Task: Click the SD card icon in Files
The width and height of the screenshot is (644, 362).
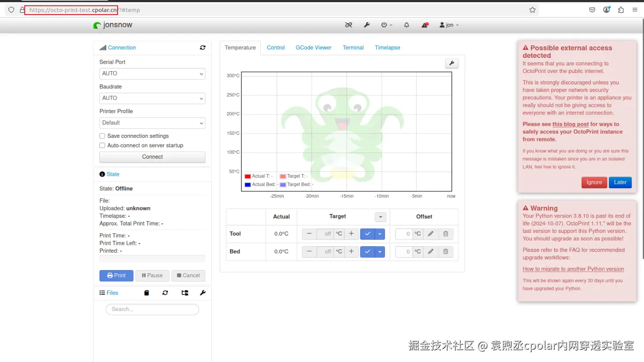Action: tap(147, 293)
